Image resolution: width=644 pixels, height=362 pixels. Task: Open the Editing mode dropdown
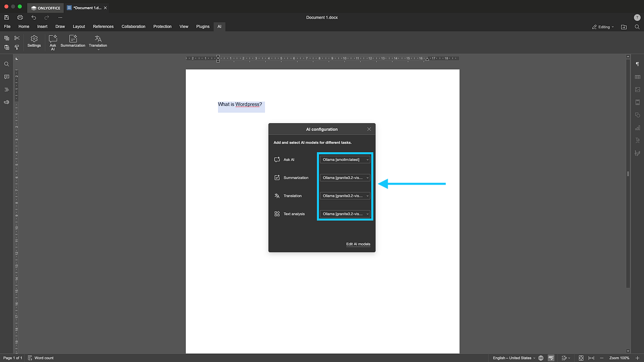(x=603, y=27)
